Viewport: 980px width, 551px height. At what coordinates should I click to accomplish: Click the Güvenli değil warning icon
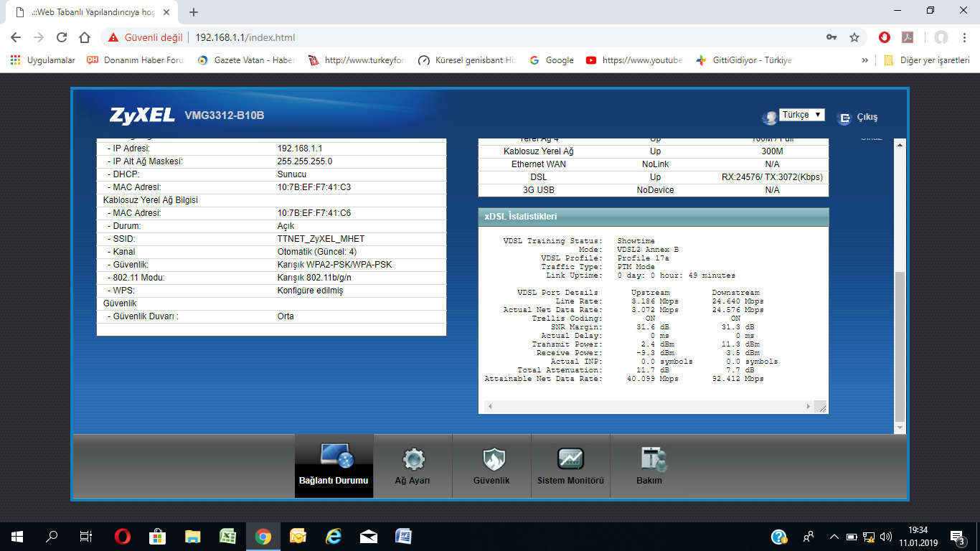[113, 37]
